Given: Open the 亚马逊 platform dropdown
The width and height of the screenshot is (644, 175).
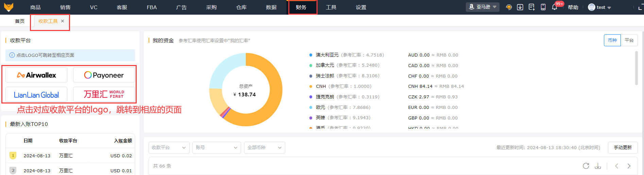Looking at the screenshot, I should pos(482,7).
